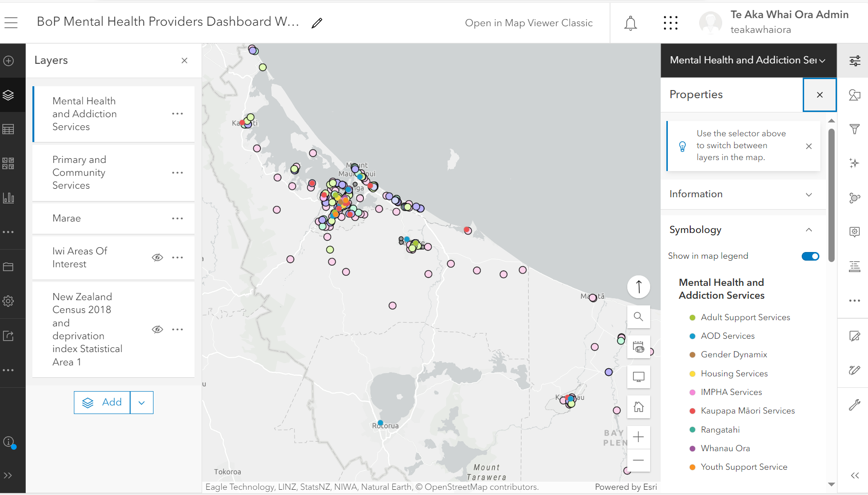Open the Add layer dropdown arrow
The height and width of the screenshot is (495, 868).
pos(142,403)
